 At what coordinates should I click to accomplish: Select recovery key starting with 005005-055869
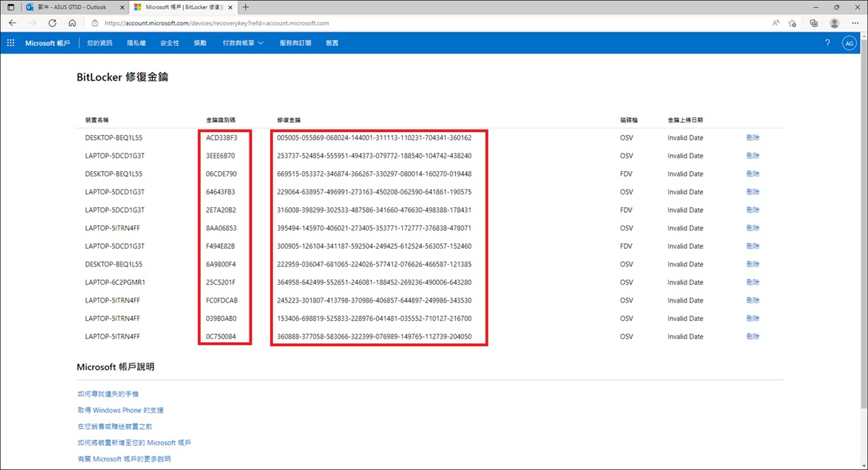[x=374, y=138]
